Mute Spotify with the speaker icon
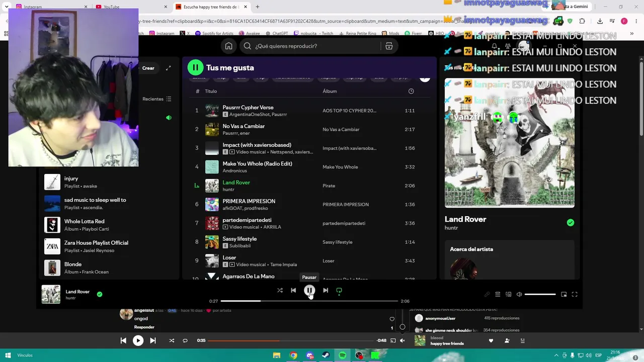644x362 pixels. (x=519, y=294)
